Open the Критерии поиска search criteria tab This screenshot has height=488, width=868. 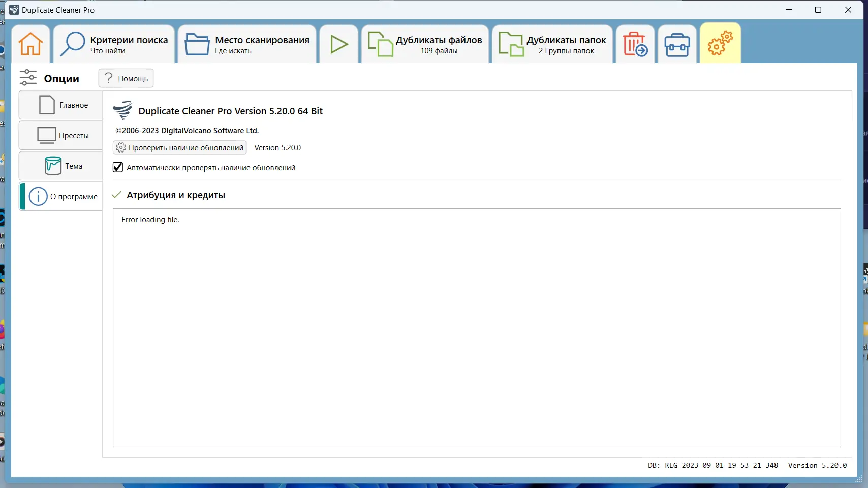tap(114, 44)
